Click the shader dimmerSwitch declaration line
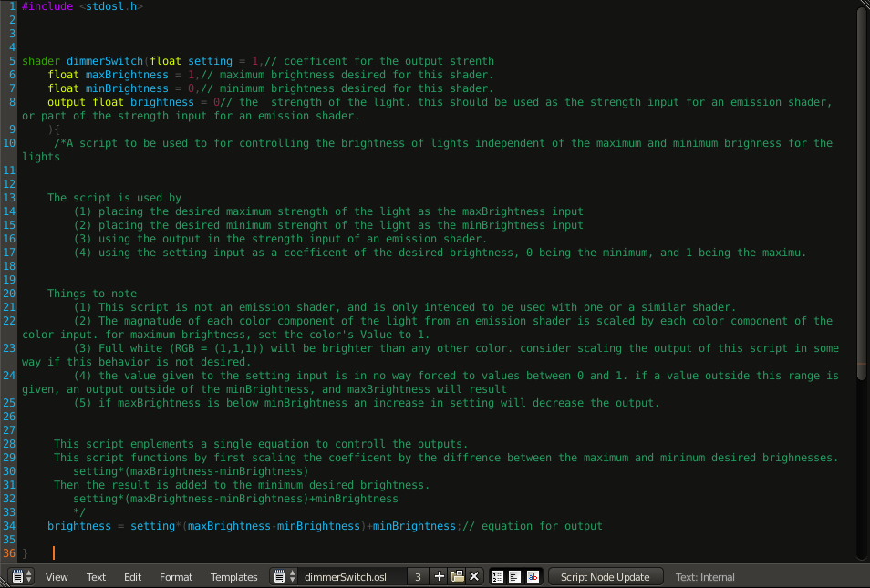Screen dimensions: 870x588 182,61
